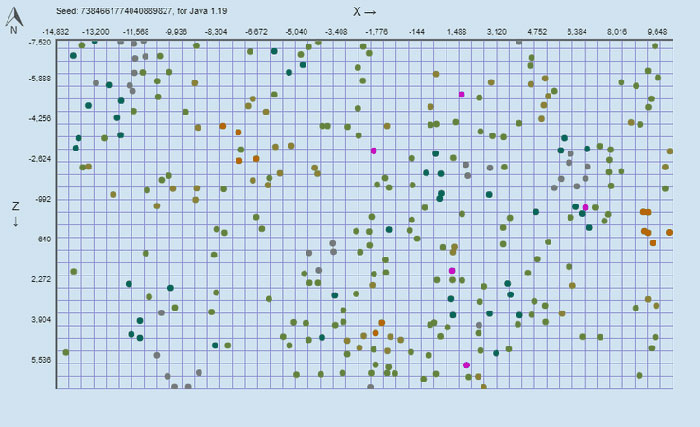Viewport: 700px width, 427px height.
Task: Click the 9,648 X-axis coordinate label
Action: click(x=656, y=32)
